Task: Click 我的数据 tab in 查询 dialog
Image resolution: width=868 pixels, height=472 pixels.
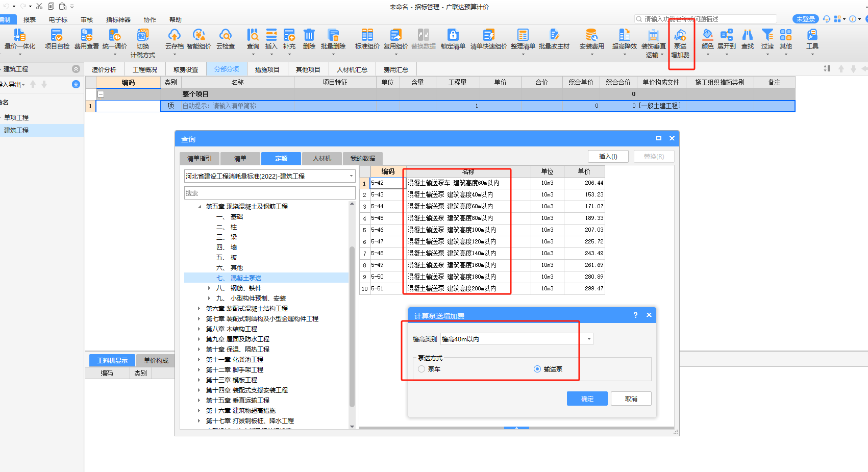Action: pos(363,159)
